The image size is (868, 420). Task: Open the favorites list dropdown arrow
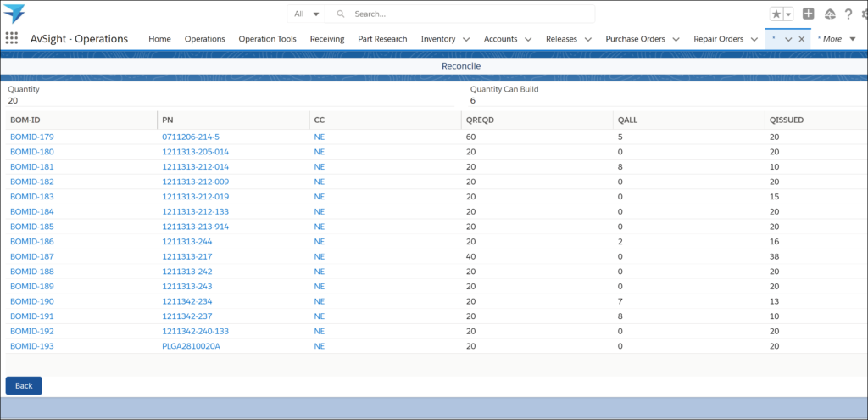[x=789, y=14]
